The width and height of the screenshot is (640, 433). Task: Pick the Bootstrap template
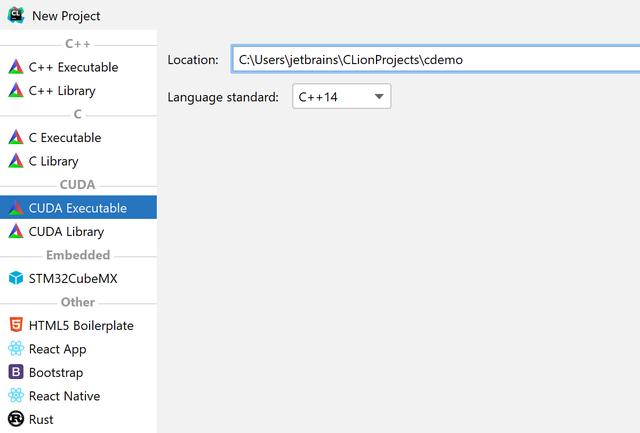(x=78, y=372)
